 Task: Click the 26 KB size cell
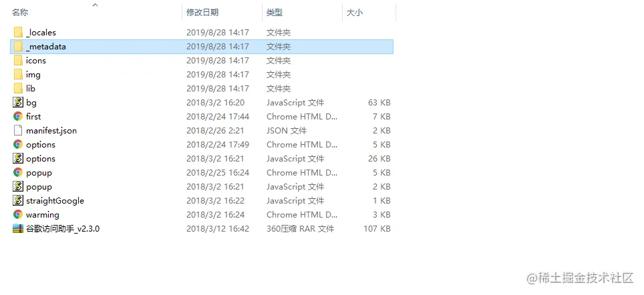pyautogui.click(x=379, y=158)
